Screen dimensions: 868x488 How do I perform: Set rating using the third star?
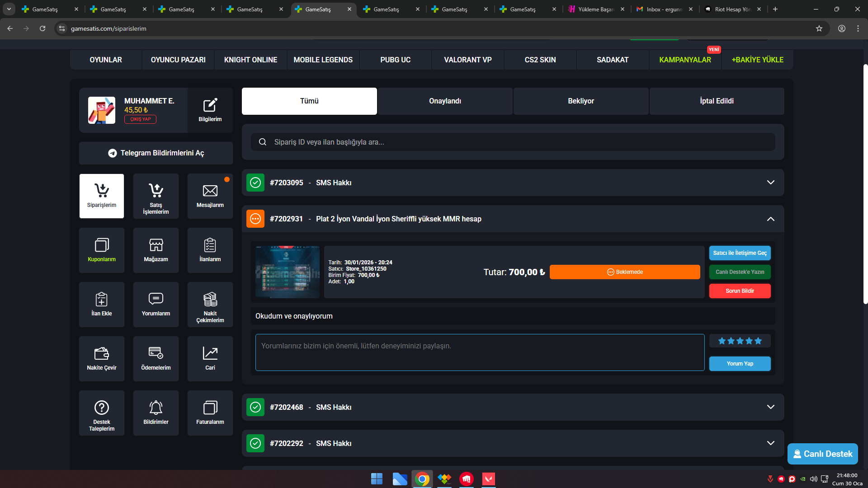pyautogui.click(x=740, y=341)
